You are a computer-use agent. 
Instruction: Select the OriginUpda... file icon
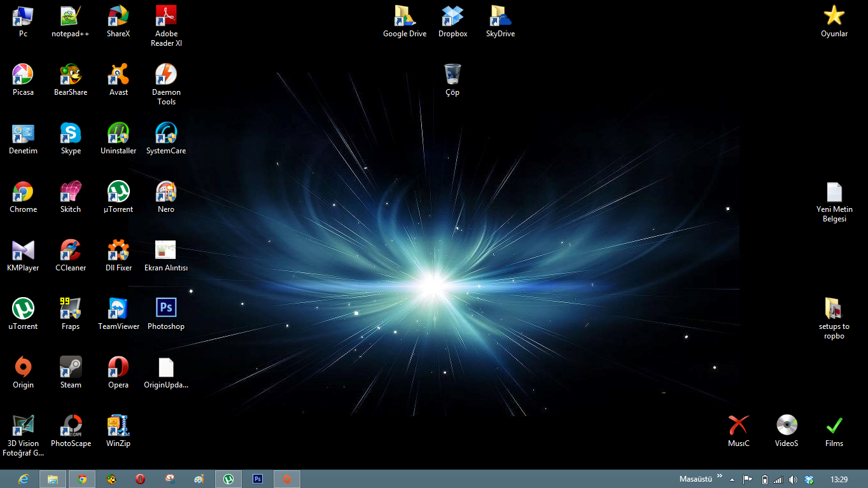(x=166, y=372)
